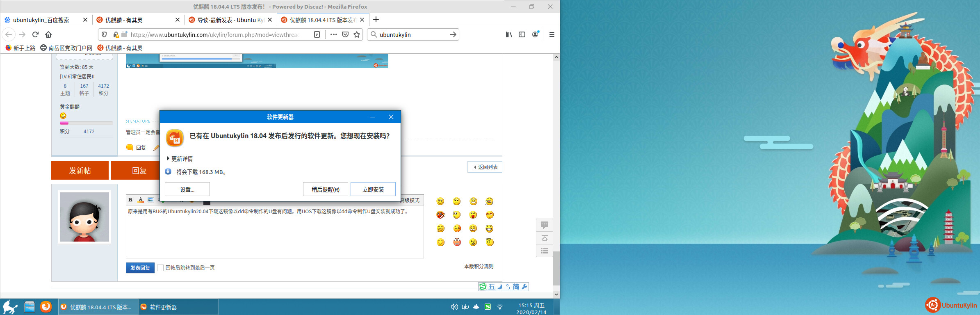Open the volume control in the system tray
Viewport: 980px width, 315px height.
click(x=454, y=307)
